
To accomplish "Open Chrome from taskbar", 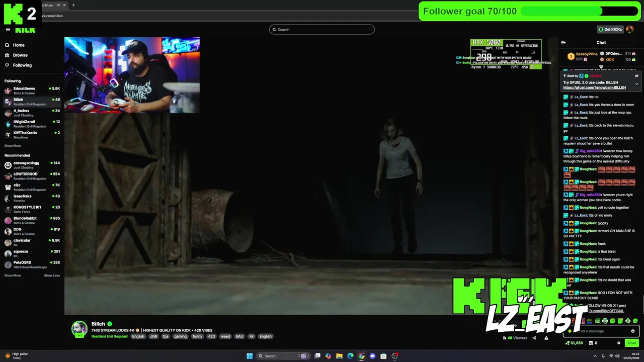I will [x=362, y=356].
